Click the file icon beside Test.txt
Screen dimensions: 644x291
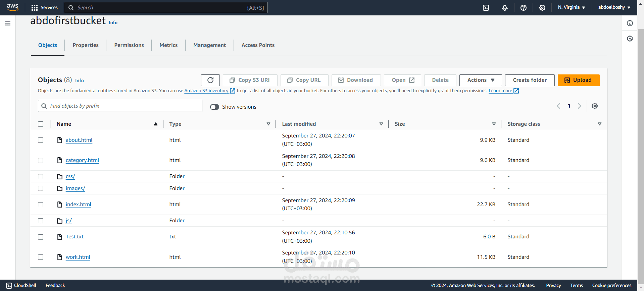[60, 237]
